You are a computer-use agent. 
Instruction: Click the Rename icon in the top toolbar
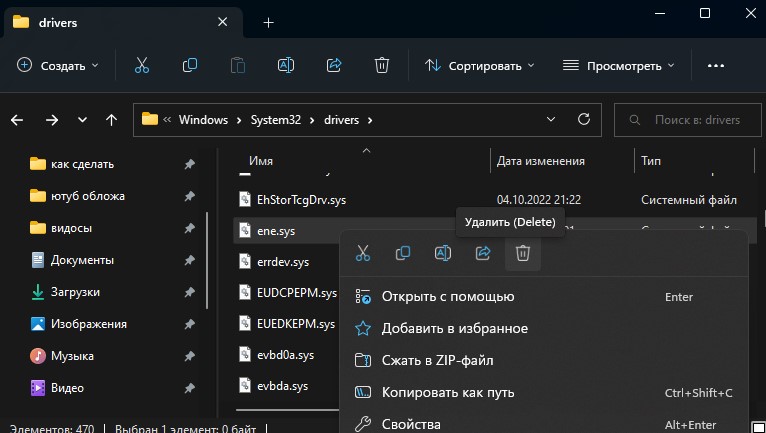pyautogui.click(x=286, y=65)
